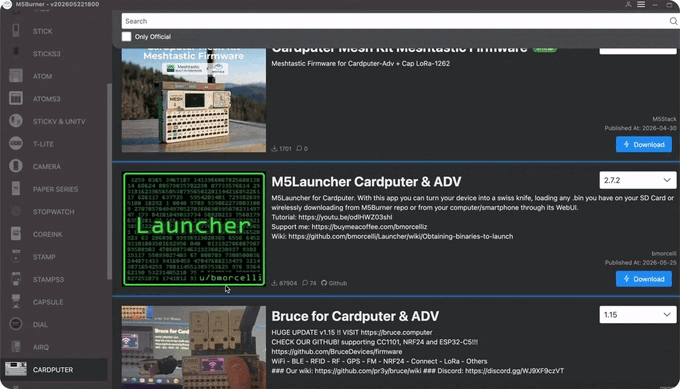
Task: Download the Meshtastic Firmware
Action: click(644, 144)
